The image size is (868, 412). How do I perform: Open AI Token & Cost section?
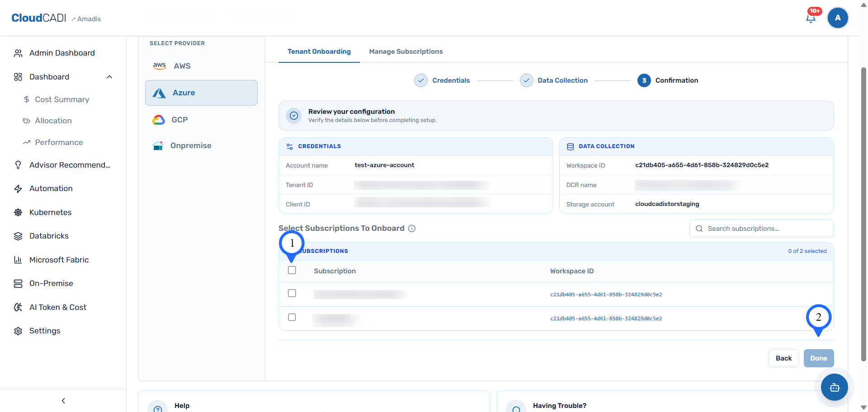(x=58, y=307)
